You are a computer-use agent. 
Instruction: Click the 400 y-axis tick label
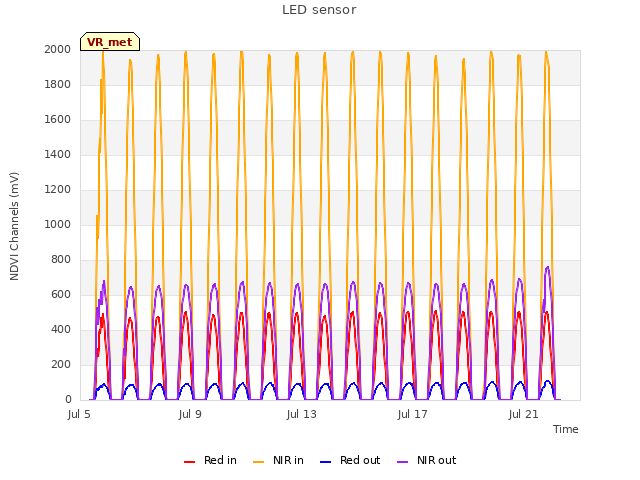tap(61, 329)
